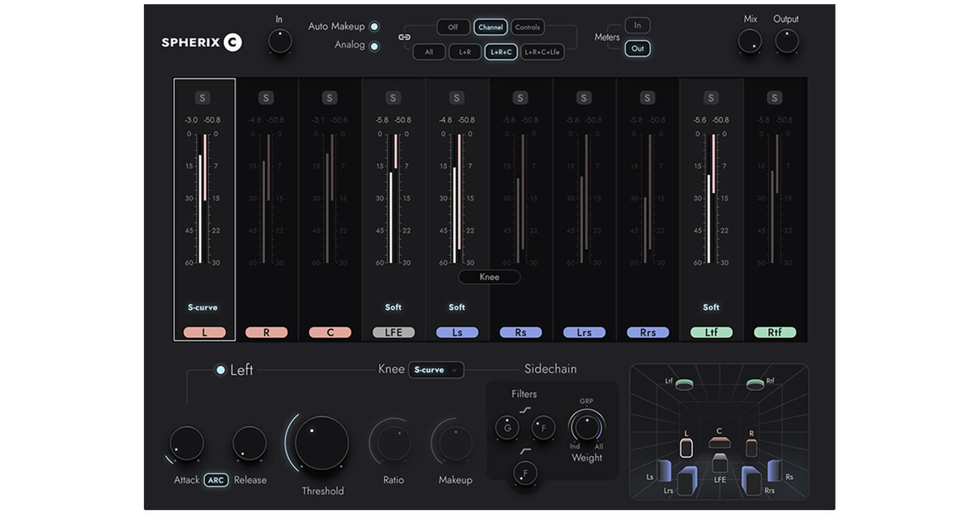Viewport: 980px width, 515px height.
Task: Select the Controls link mode
Action: [528, 27]
